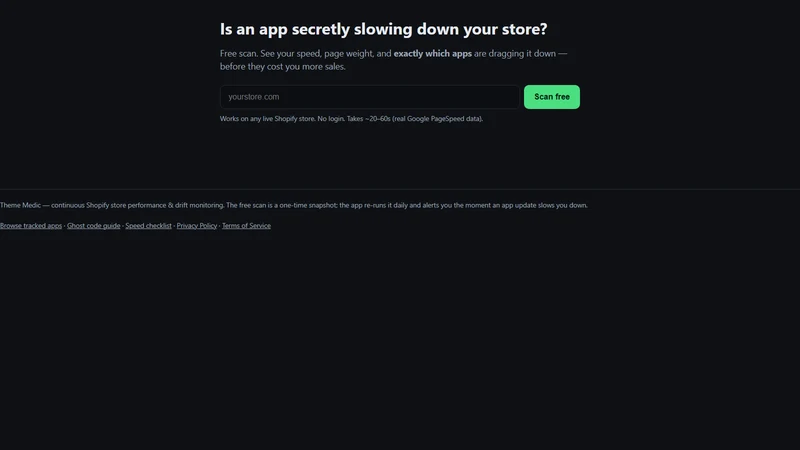800x450 pixels.
Task: Click the horizontal divider above the footer
Action: (x=400, y=189)
